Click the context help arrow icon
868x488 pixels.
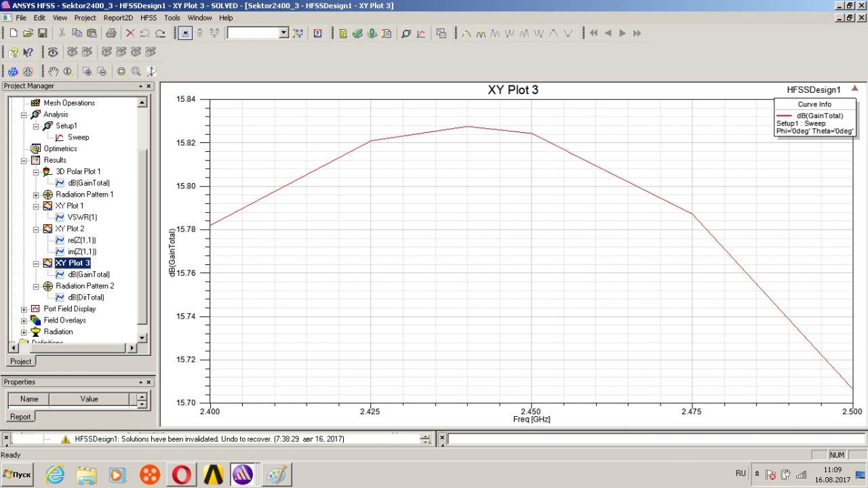pos(28,52)
